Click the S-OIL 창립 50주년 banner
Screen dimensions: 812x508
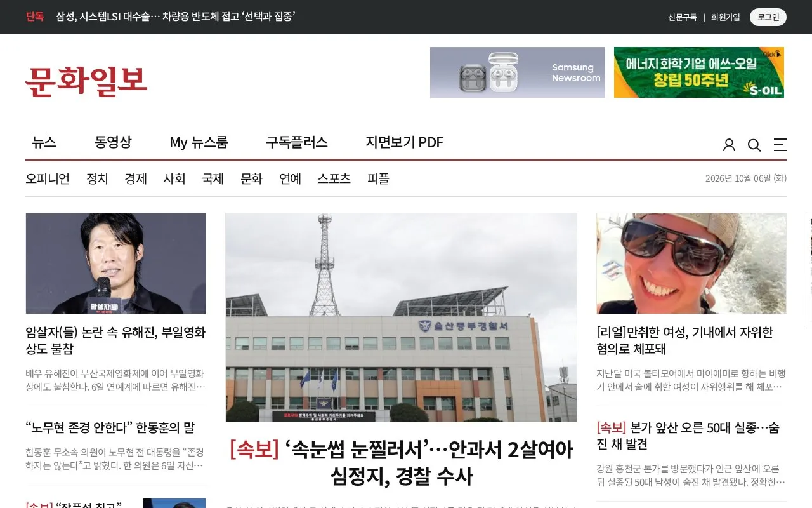[x=699, y=72]
